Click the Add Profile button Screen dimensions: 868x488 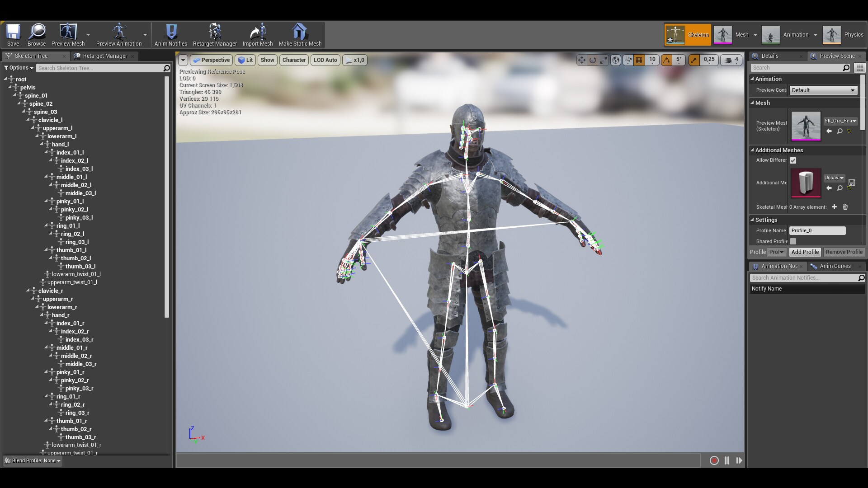point(805,252)
